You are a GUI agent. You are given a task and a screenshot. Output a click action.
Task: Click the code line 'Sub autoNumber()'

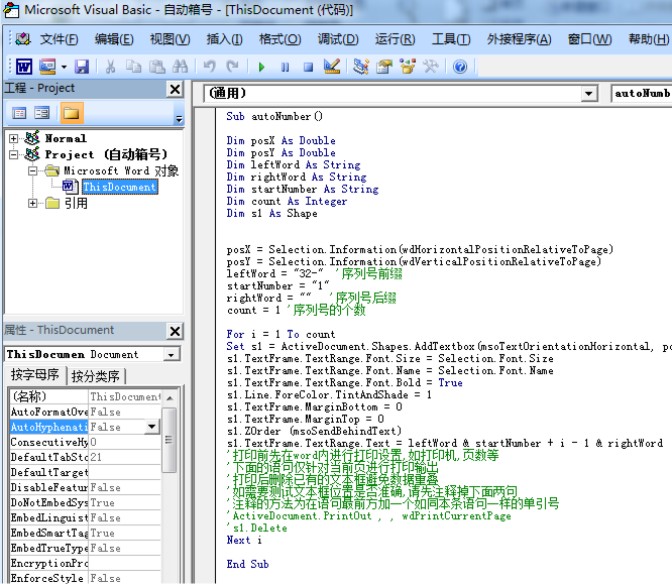click(x=275, y=116)
